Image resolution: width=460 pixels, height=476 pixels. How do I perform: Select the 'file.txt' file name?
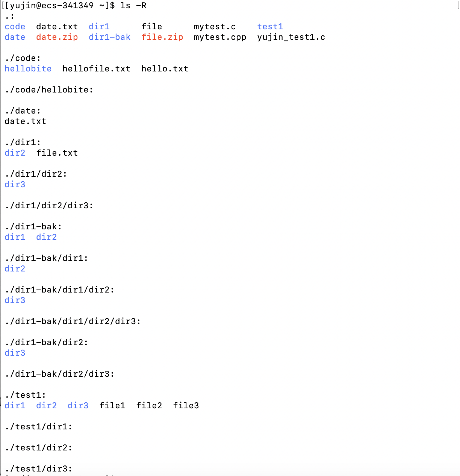click(x=57, y=153)
